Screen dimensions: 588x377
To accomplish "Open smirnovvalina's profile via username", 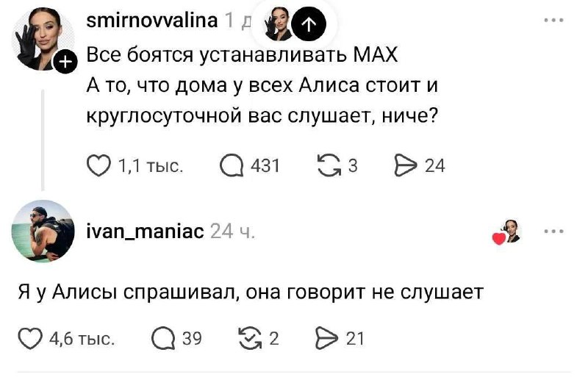I will point(152,21).
